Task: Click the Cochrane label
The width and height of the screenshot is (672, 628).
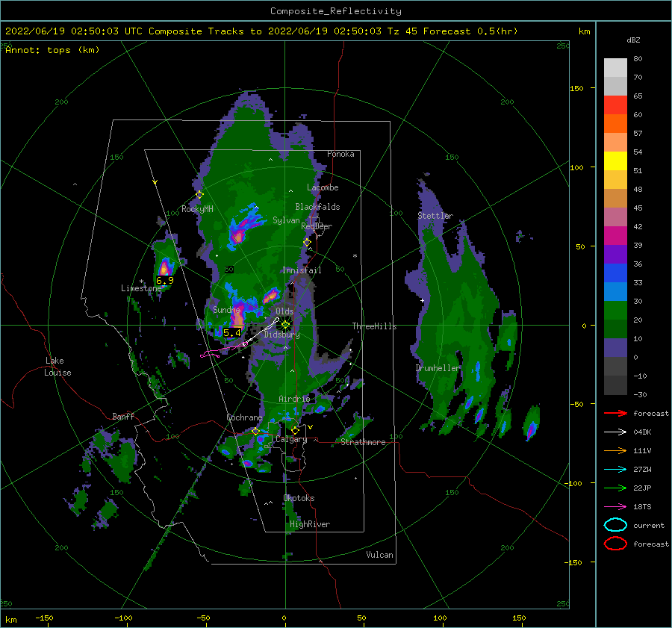Action: [244, 417]
